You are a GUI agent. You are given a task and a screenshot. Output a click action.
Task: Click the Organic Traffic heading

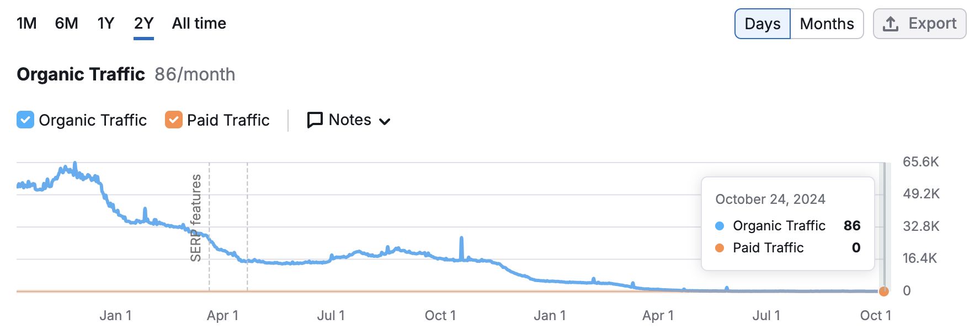point(81,74)
